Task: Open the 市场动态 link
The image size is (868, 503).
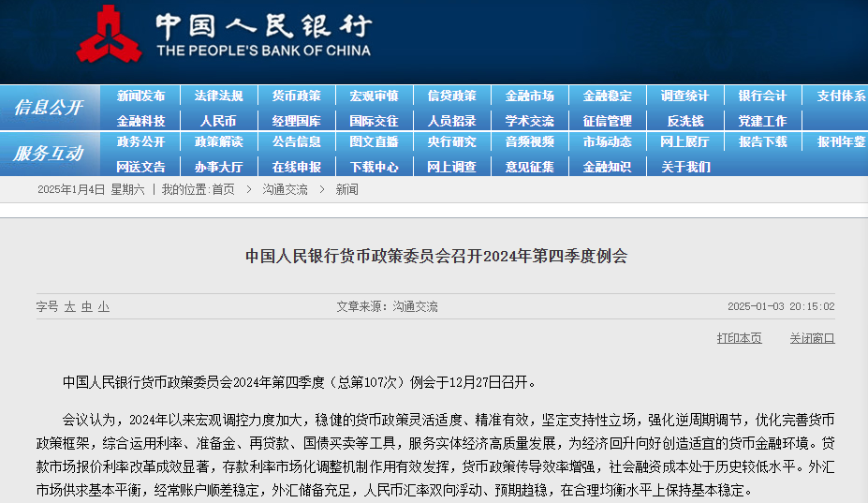Action: [x=608, y=141]
